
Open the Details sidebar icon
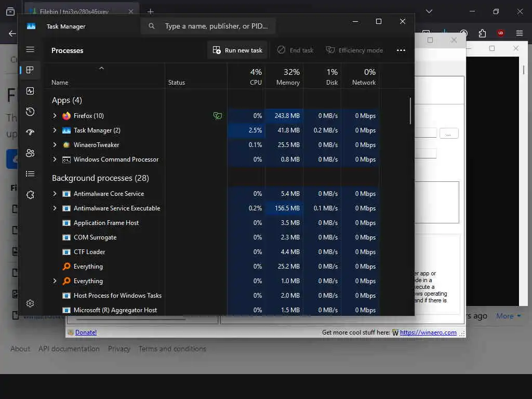pos(30,174)
